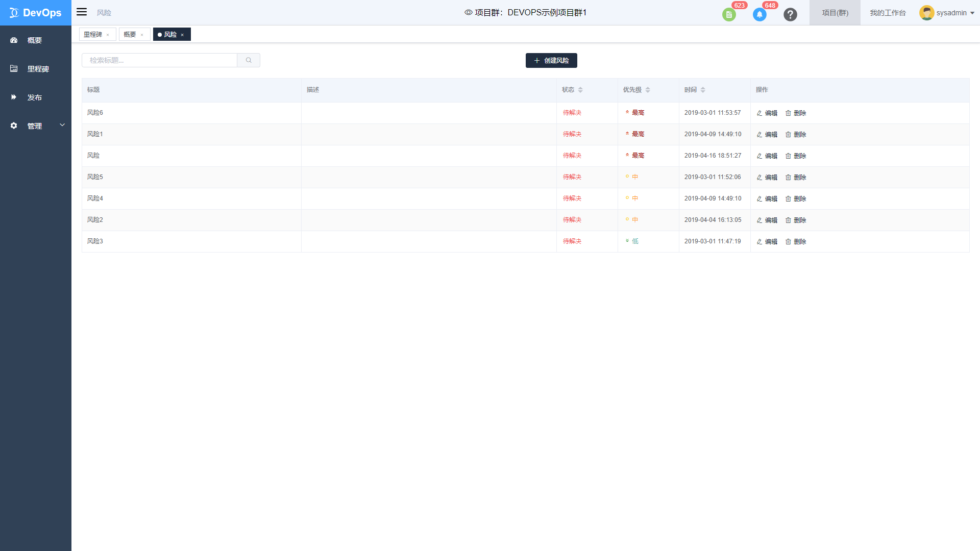Screen dimensions: 980x551
Task: Click the DevOps logo
Action: pos(36,13)
